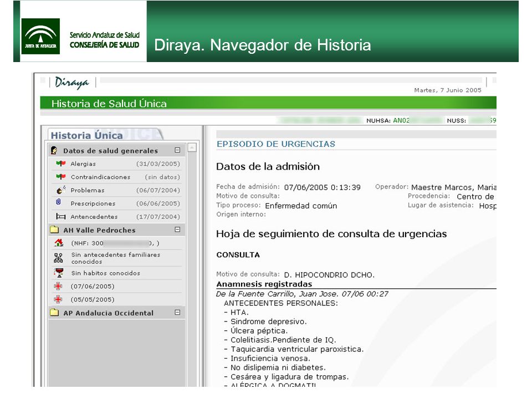This screenshot has width=532, height=399.
Task: Open Problemas entry dated 06/07/2004
Action: [117, 190]
